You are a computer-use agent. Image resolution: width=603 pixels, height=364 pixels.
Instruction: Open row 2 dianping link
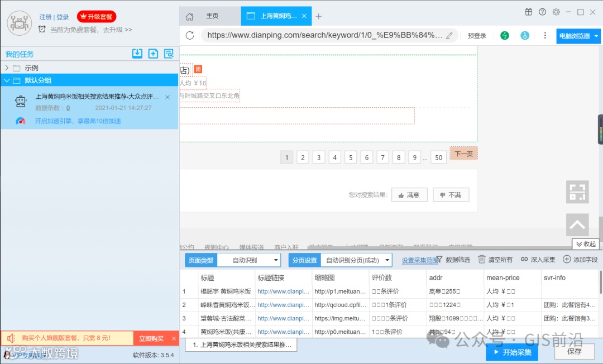(284, 305)
